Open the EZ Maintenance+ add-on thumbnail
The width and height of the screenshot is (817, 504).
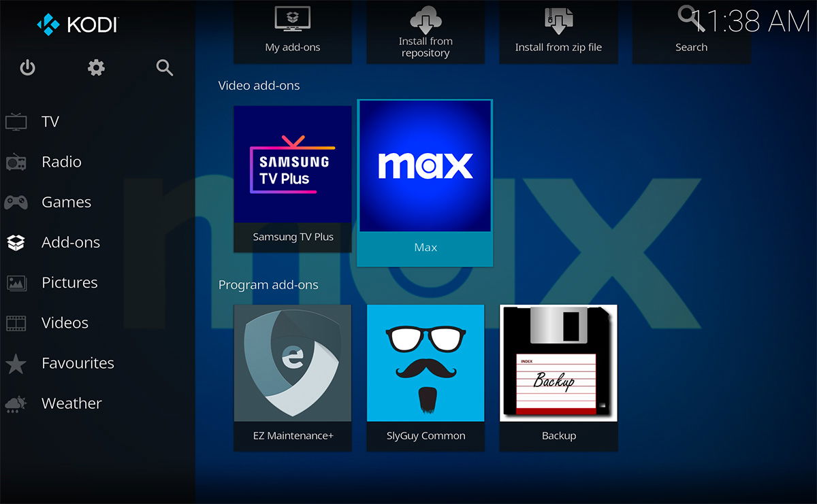coord(293,363)
